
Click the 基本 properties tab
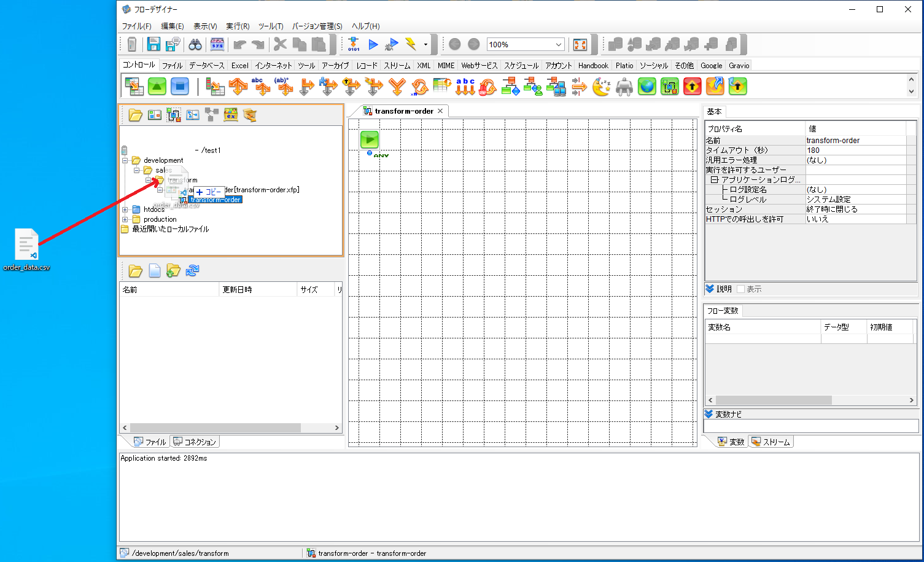pos(714,112)
